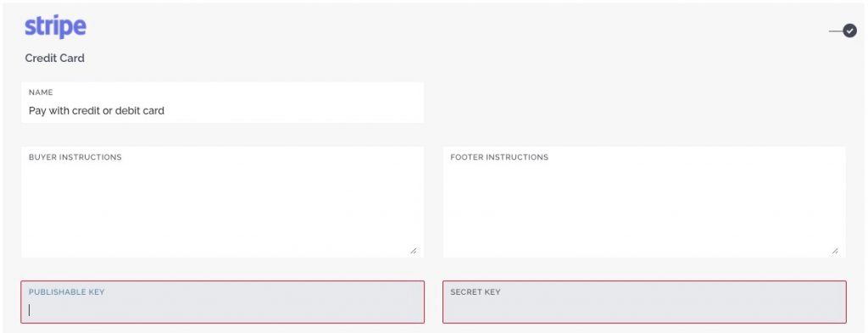This screenshot has height=333, width=868.
Task: Click the FOOTER INSTRUCTIONS label
Action: (499, 157)
